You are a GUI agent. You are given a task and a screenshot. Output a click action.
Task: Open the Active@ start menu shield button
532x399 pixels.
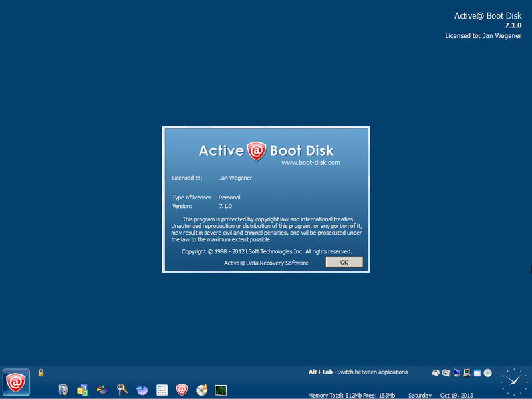point(16,383)
